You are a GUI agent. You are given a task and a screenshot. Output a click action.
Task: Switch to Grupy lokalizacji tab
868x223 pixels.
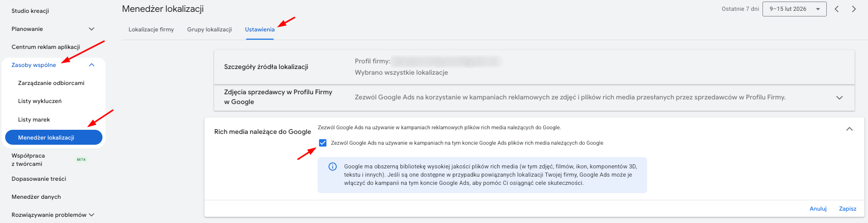pyautogui.click(x=210, y=29)
